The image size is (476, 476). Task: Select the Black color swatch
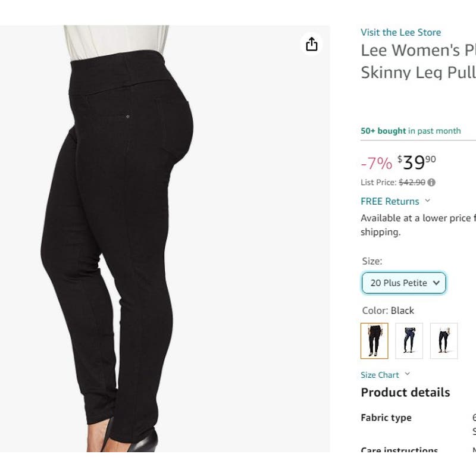coord(374,341)
